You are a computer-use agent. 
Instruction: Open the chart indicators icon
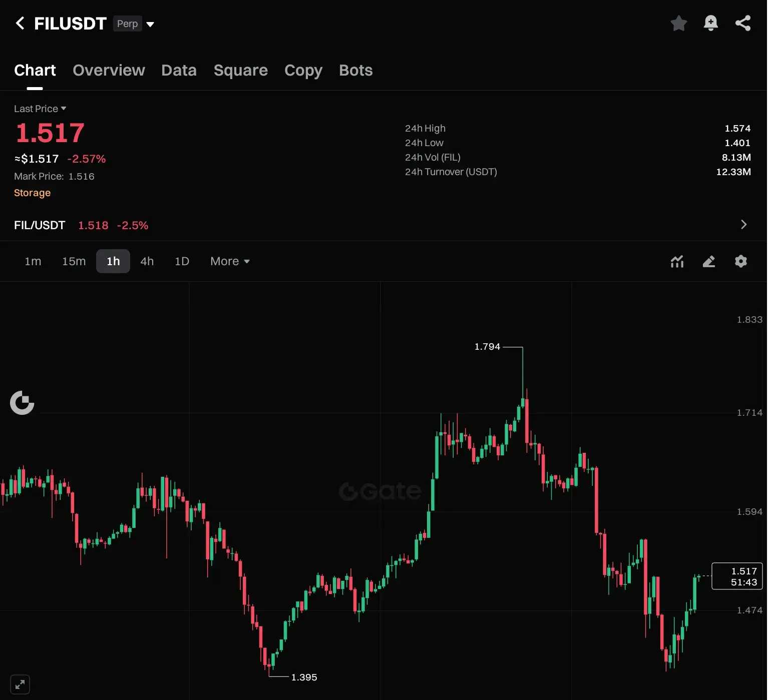(677, 261)
